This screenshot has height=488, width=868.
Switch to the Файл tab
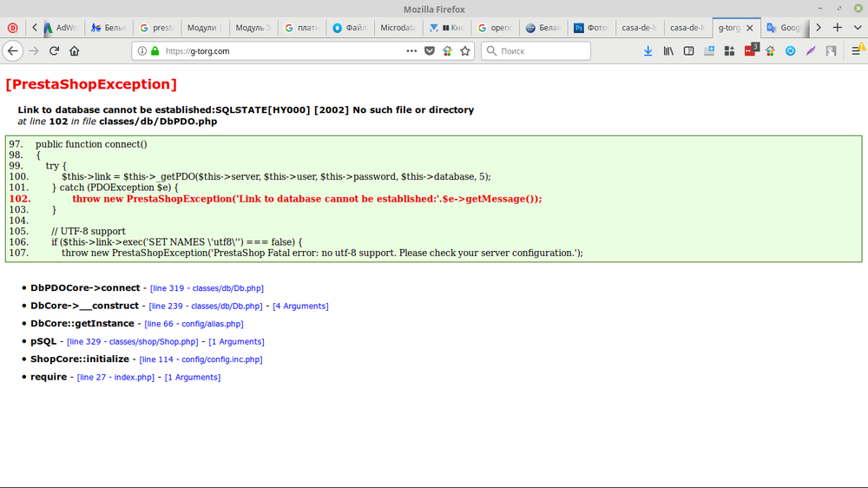point(350,28)
